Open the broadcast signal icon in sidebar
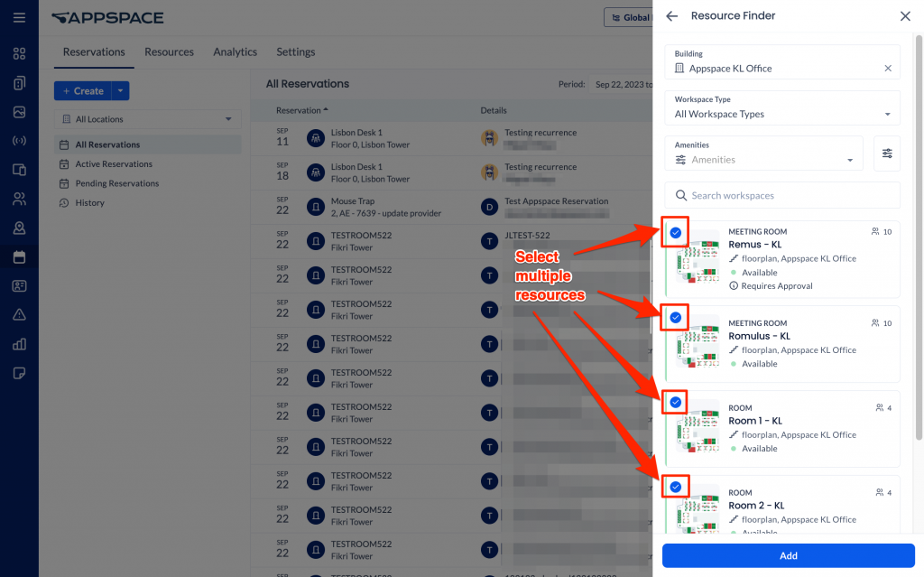This screenshot has height=577, width=924. pyautogui.click(x=20, y=141)
